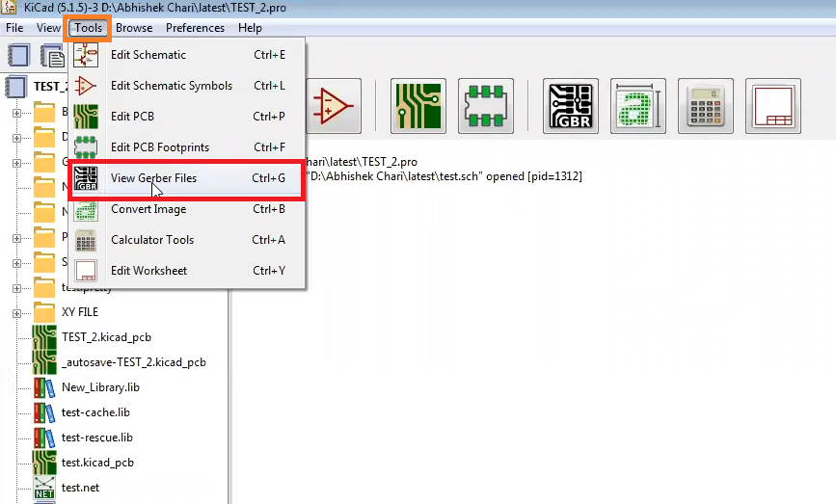Choose Convert Image menu entry

pos(187,209)
